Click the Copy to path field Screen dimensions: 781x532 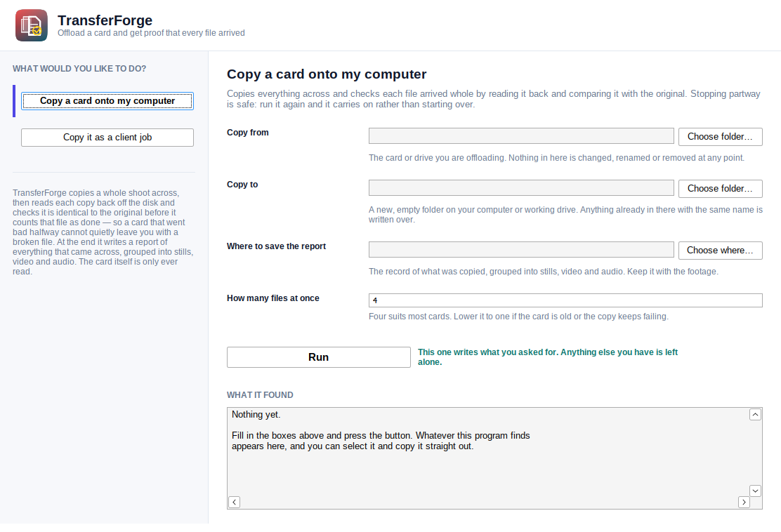point(521,187)
